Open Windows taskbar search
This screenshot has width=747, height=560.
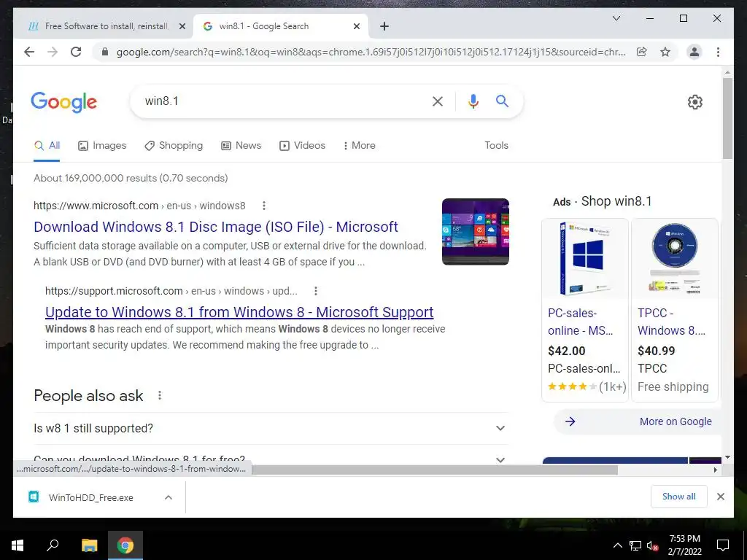pos(53,545)
